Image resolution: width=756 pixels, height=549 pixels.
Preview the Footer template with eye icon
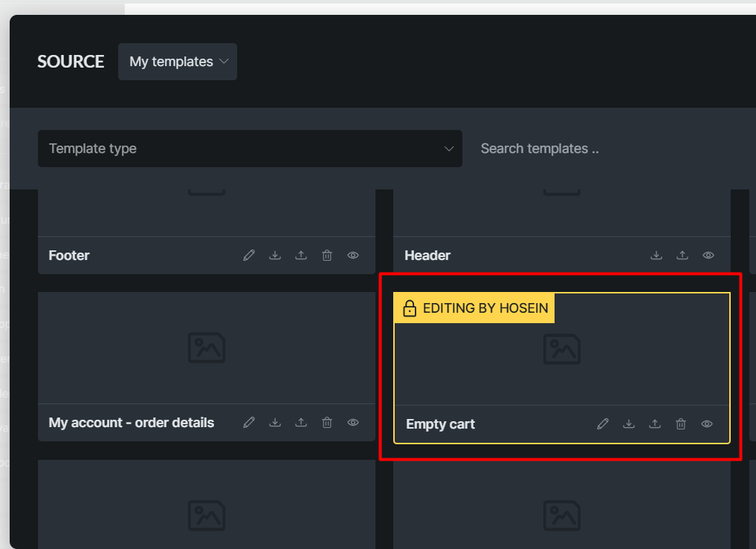(x=353, y=256)
